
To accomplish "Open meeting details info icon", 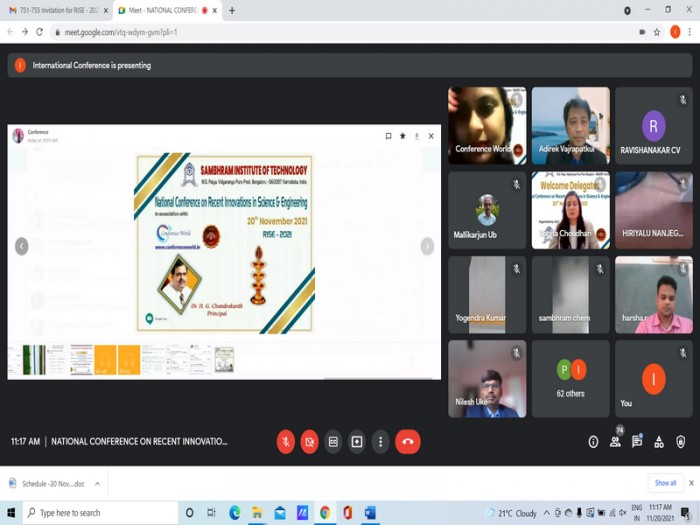I will (x=593, y=442).
